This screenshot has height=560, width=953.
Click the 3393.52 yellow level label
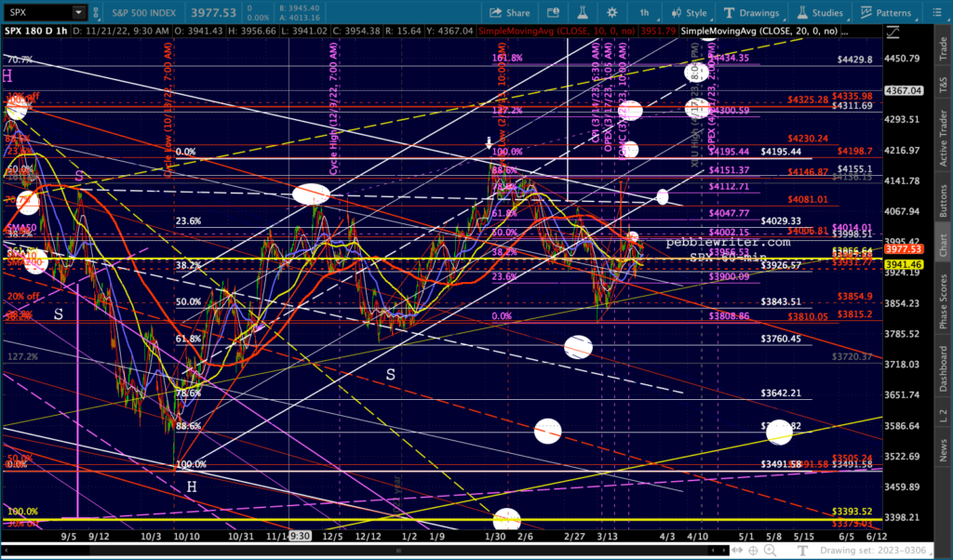point(852,512)
